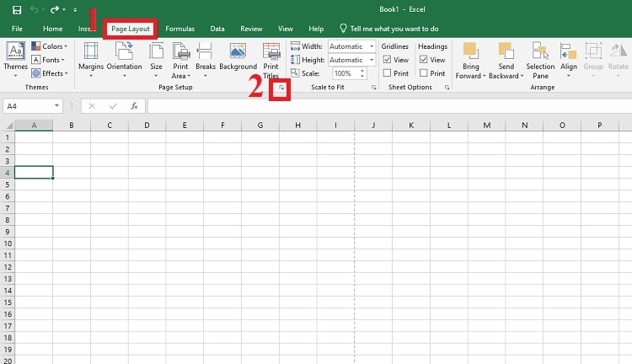Click the Width scaling icon
632x364 pixels.
click(295, 46)
